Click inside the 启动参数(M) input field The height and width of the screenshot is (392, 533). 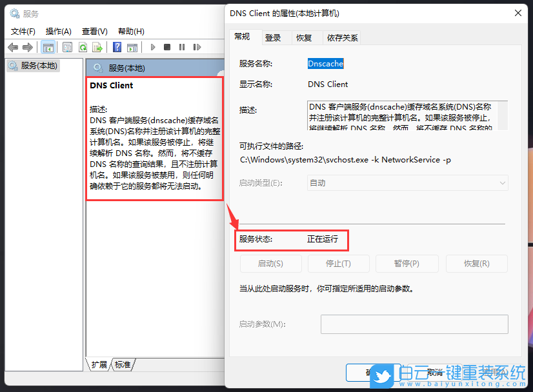pos(414,324)
